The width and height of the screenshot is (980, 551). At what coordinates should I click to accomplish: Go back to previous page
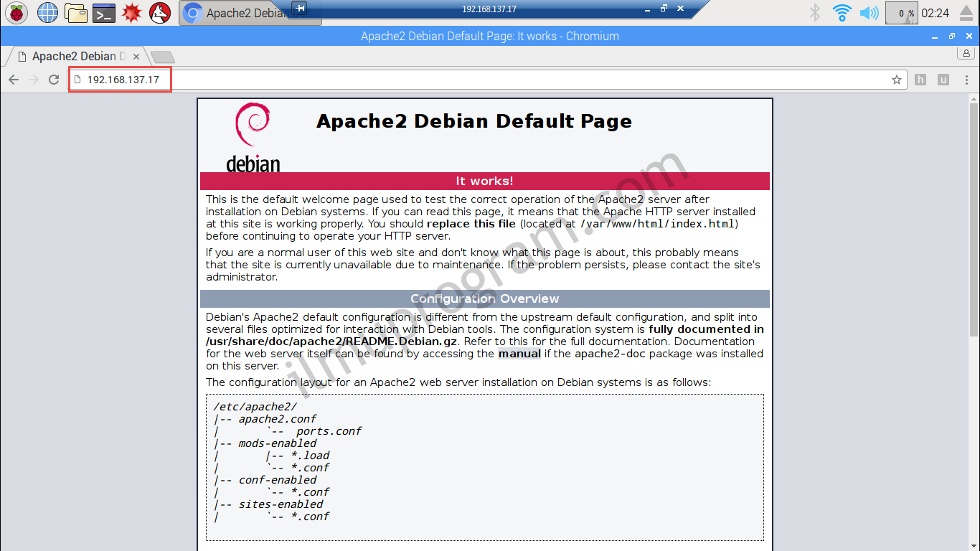tap(14, 80)
